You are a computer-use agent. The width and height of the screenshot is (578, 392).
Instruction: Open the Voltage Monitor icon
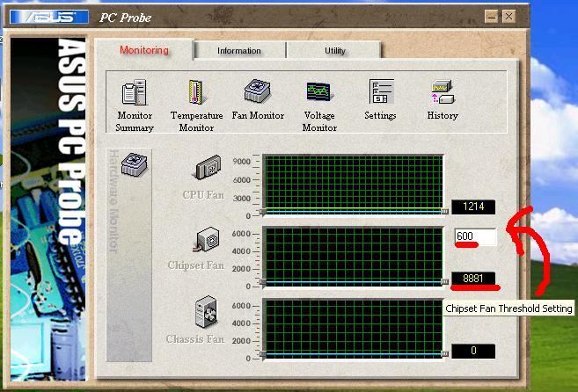click(319, 92)
